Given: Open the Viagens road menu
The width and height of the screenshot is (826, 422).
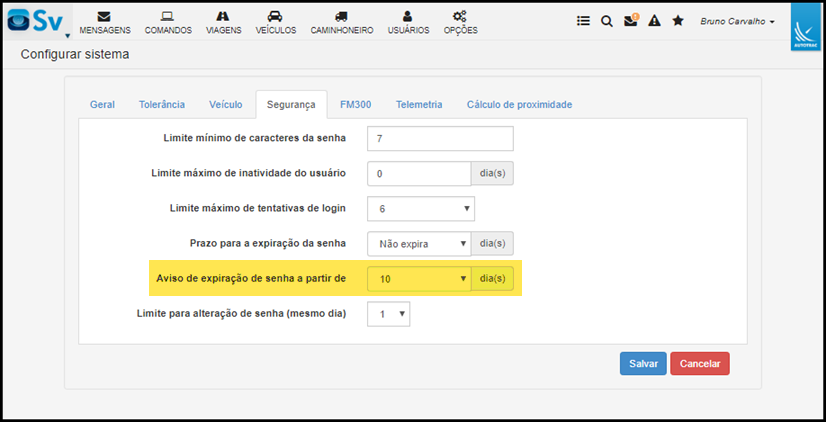Looking at the screenshot, I should 223,23.
